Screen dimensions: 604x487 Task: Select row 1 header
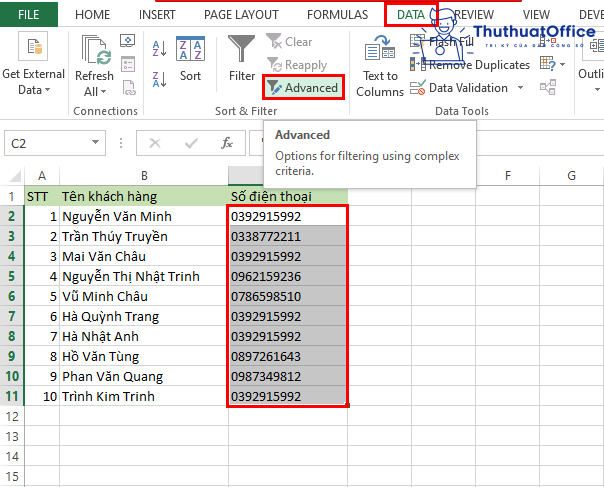[x=12, y=196]
